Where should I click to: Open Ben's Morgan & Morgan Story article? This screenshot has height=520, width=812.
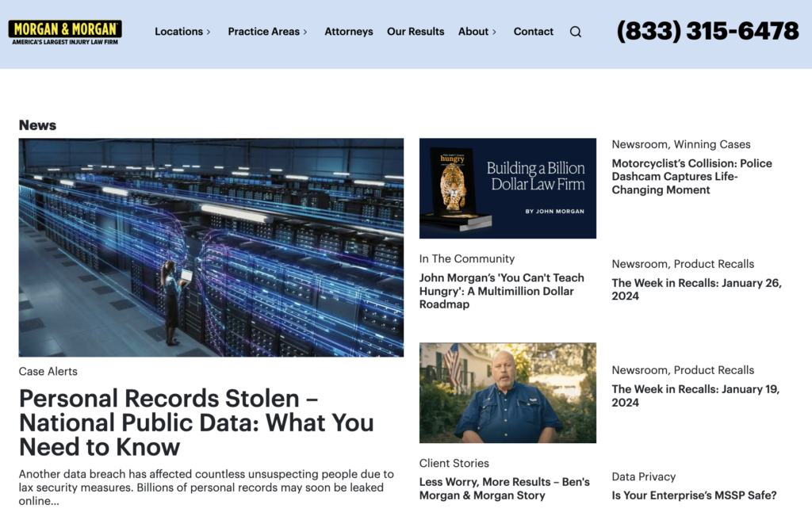tap(504, 488)
